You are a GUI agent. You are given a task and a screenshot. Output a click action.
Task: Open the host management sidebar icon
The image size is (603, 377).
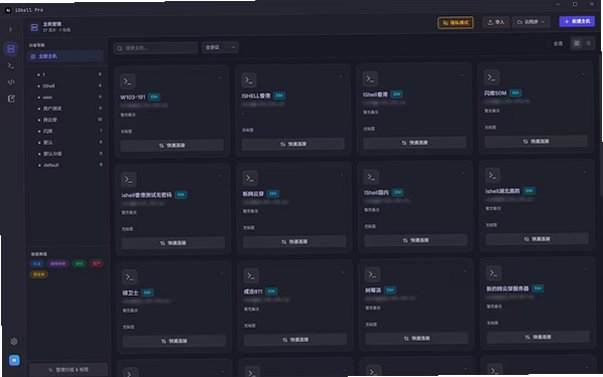(11, 49)
